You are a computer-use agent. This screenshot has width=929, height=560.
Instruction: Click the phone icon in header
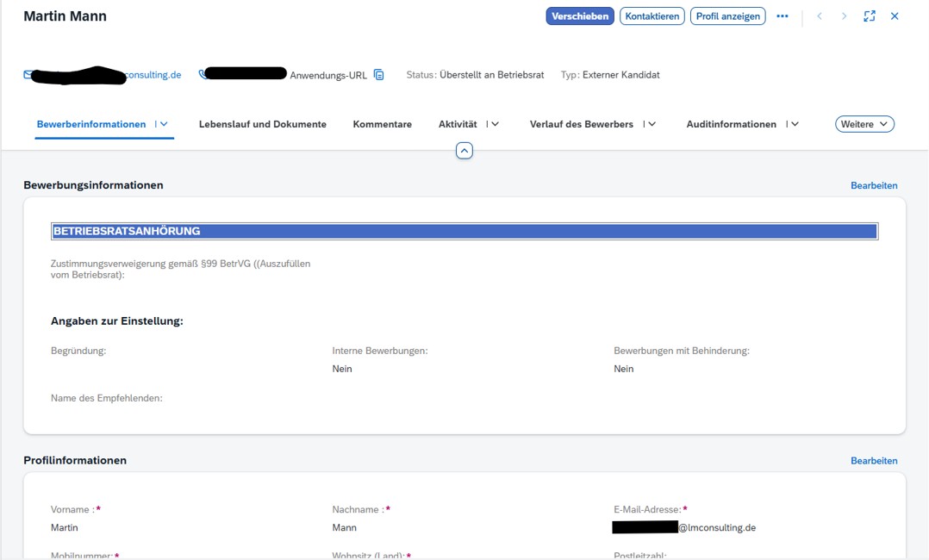tap(203, 75)
